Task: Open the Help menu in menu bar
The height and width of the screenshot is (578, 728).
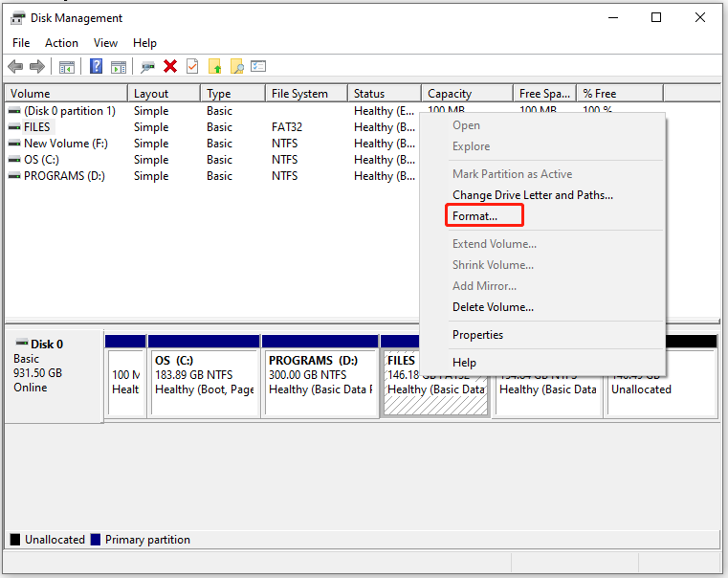Action: point(144,43)
